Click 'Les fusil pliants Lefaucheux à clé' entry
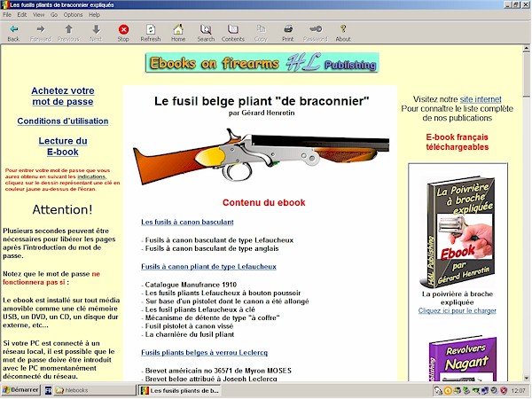The height and width of the screenshot is (399, 532). tap(199, 309)
